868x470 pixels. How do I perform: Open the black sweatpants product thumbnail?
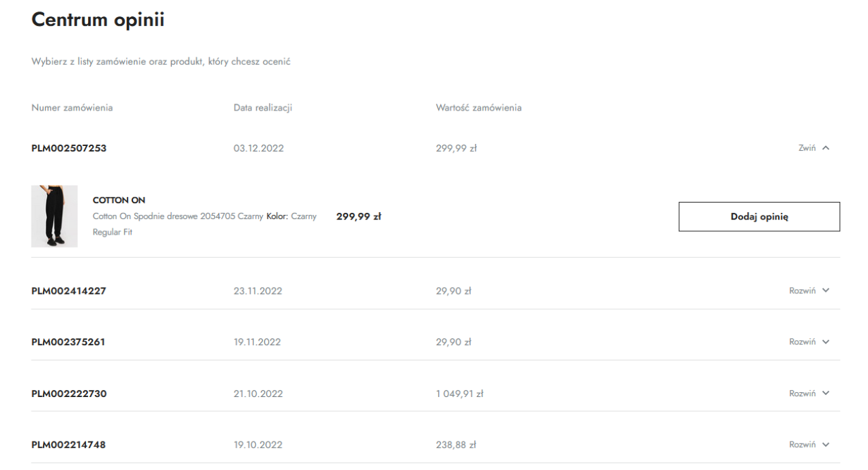click(x=55, y=216)
